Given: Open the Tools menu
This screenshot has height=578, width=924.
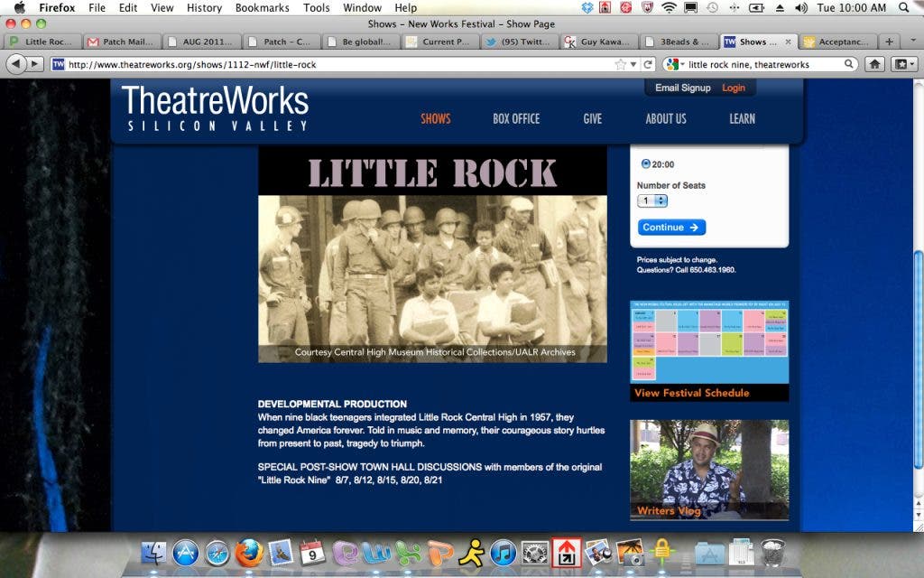Looking at the screenshot, I should 317,7.
